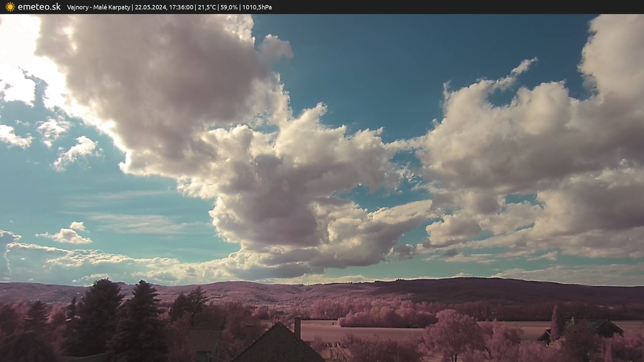Click the time 17:36:00 in header

point(181,7)
